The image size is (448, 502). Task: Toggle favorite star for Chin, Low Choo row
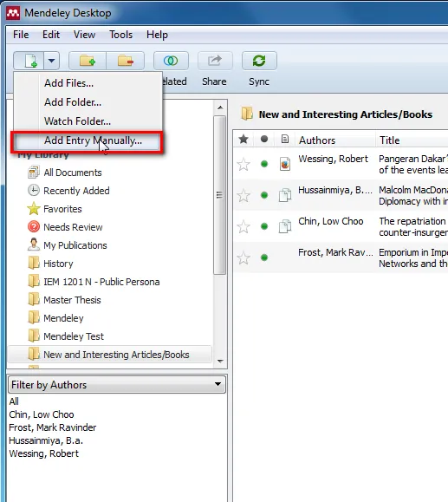pos(243,226)
